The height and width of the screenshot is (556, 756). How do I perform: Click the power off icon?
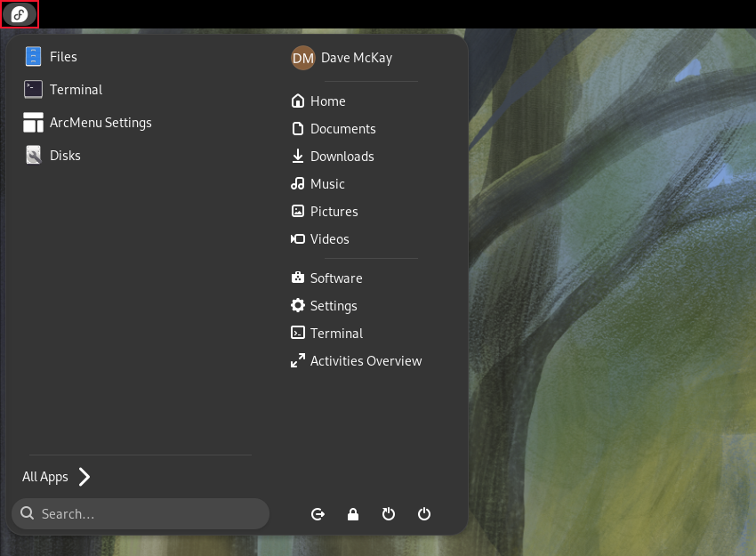[x=424, y=514]
